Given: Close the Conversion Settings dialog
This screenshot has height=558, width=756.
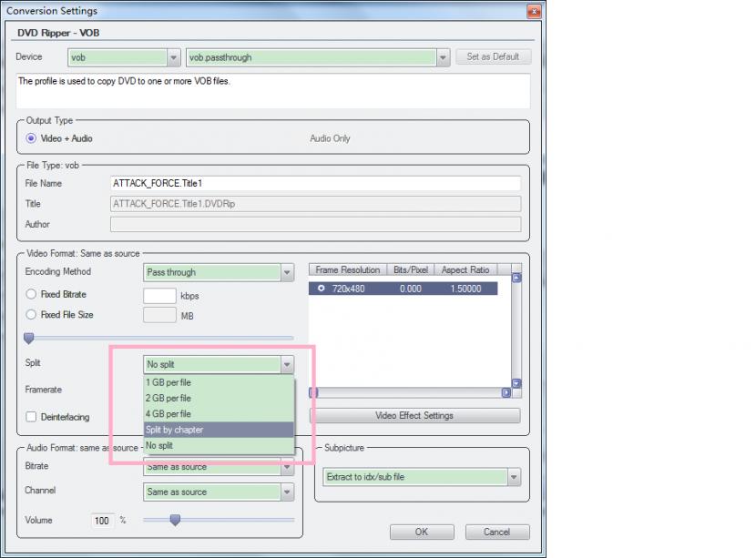Looking at the screenshot, I should pyautogui.click(x=531, y=12).
